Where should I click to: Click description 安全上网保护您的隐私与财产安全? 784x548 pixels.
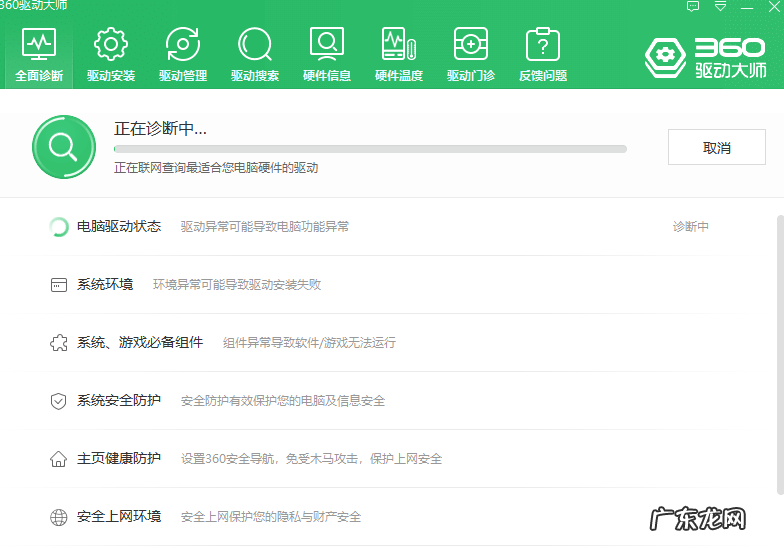pos(270,516)
